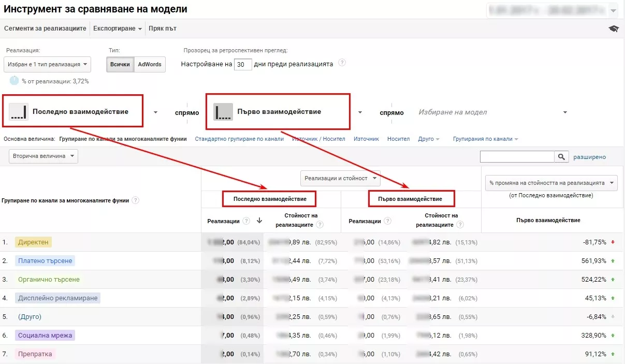Select Всички type toggle
This screenshot has height=364, width=625.
[120, 65]
